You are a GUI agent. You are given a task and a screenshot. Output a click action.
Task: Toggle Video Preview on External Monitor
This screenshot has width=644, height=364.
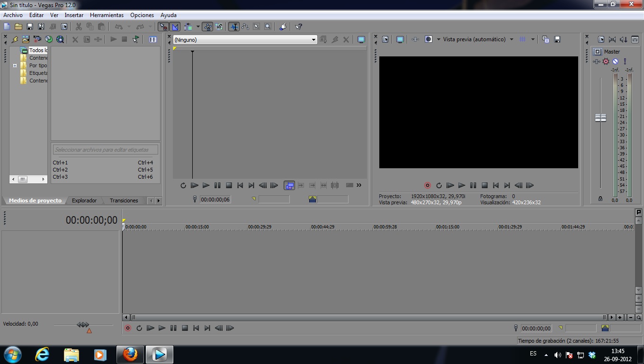pyautogui.click(x=400, y=39)
